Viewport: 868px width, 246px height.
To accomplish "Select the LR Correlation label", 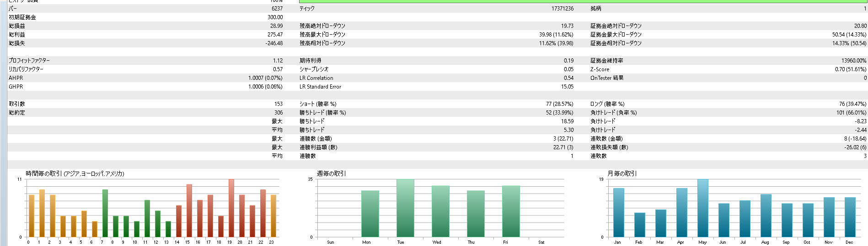I will coord(316,78).
